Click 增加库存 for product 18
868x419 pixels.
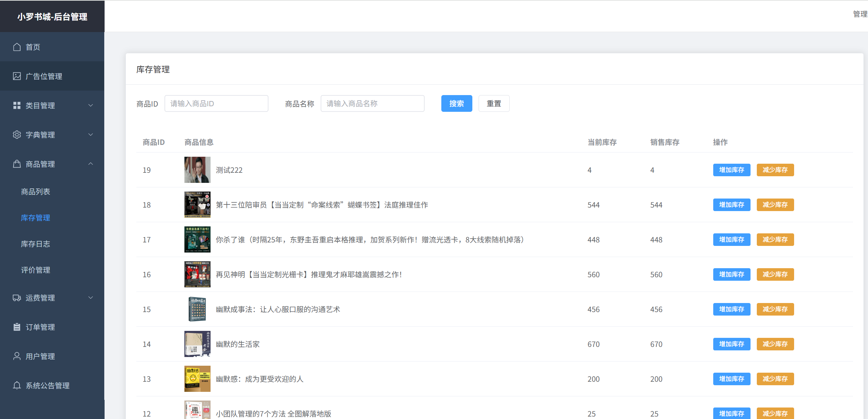click(x=731, y=205)
